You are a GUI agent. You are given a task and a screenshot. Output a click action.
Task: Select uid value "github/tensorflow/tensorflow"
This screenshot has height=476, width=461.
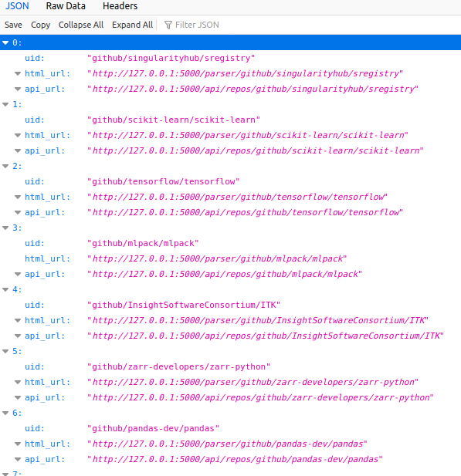[164, 181]
